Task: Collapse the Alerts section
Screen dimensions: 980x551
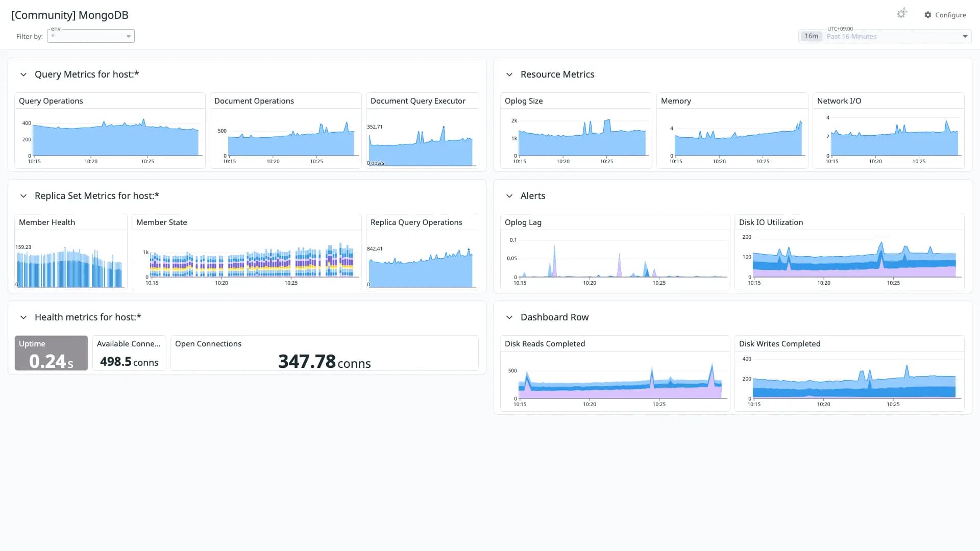Action: click(x=509, y=196)
